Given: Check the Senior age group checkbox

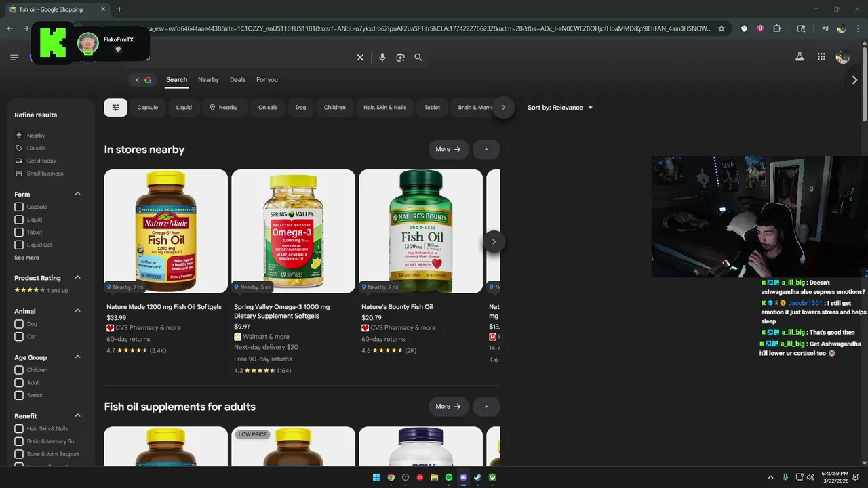Looking at the screenshot, I should point(19,395).
